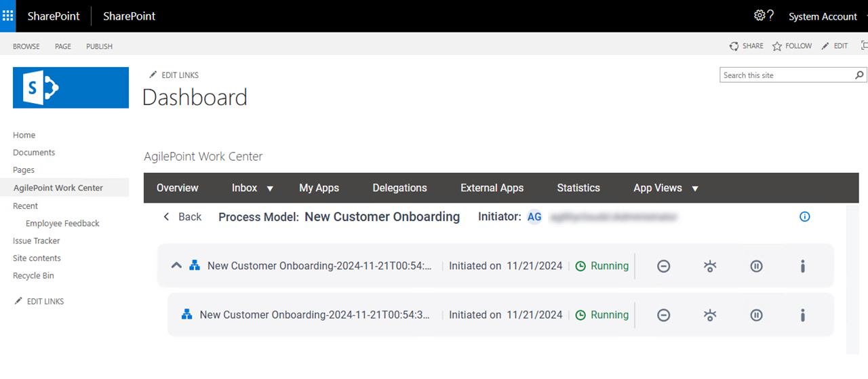Cancel the first New Customer Onboarding process
The width and height of the screenshot is (868, 379).
point(664,266)
